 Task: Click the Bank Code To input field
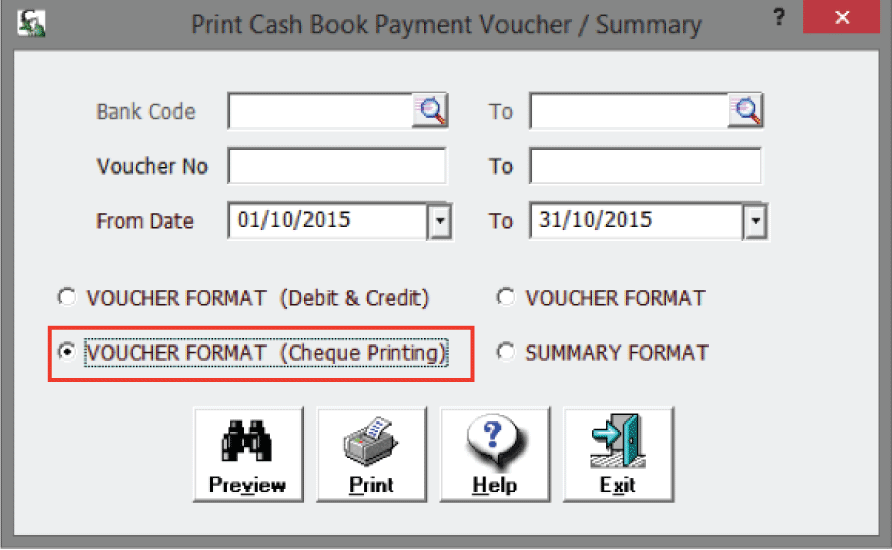pos(629,110)
